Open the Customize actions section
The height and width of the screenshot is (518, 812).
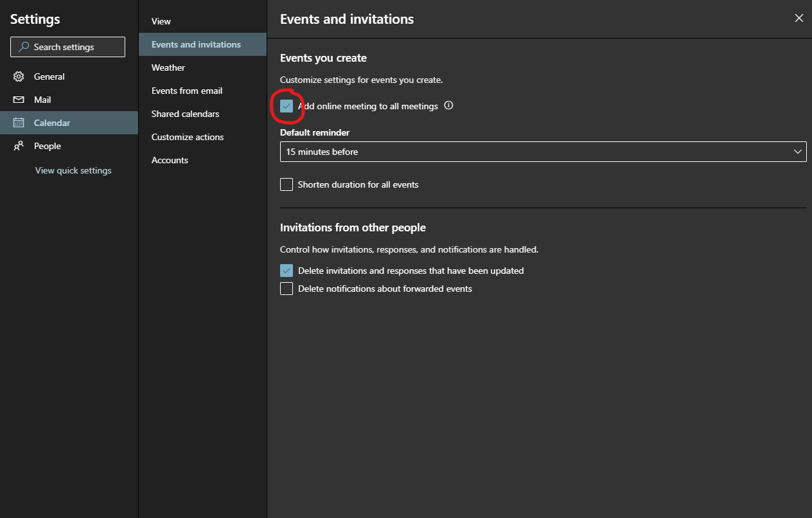point(188,137)
